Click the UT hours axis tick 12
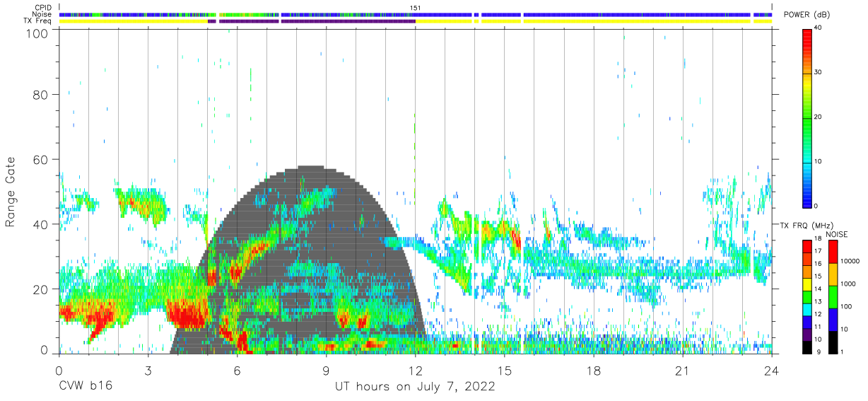868x401 pixels. (x=415, y=370)
